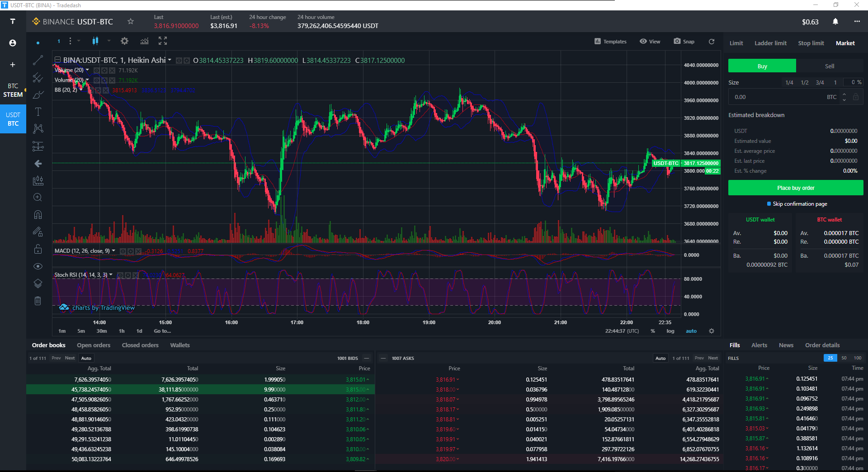Open the indicators chart icon
The image size is (868, 472).
[144, 41]
